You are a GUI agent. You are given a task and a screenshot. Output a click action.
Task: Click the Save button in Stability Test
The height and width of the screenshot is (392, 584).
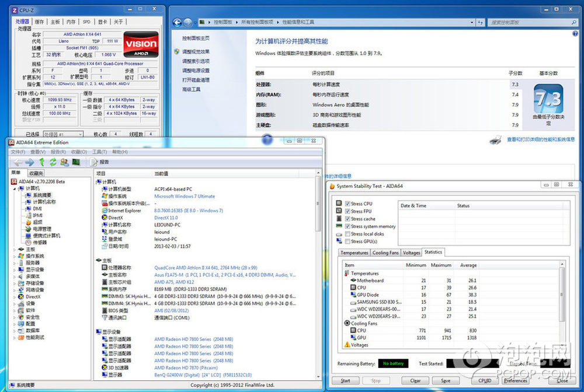446,381
